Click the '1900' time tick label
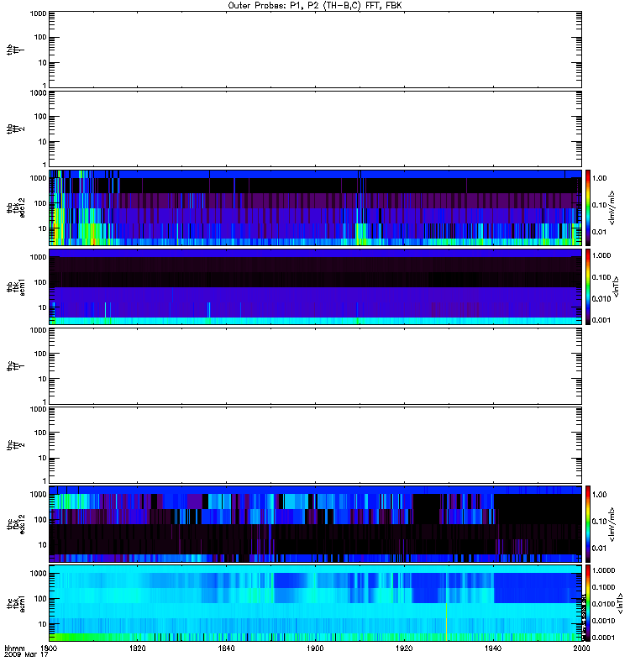Screen dimensions: 630x672 [316, 648]
